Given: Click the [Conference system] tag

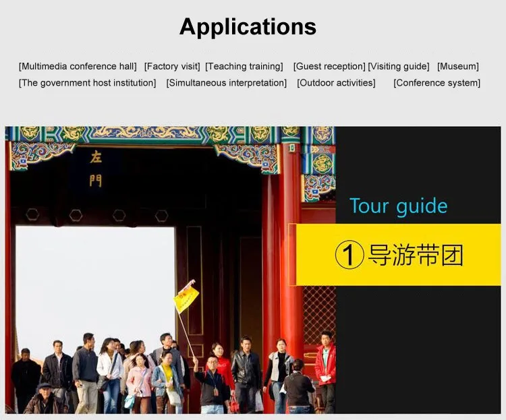Looking at the screenshot, I should pyautogui.click(x=437, y=83).
